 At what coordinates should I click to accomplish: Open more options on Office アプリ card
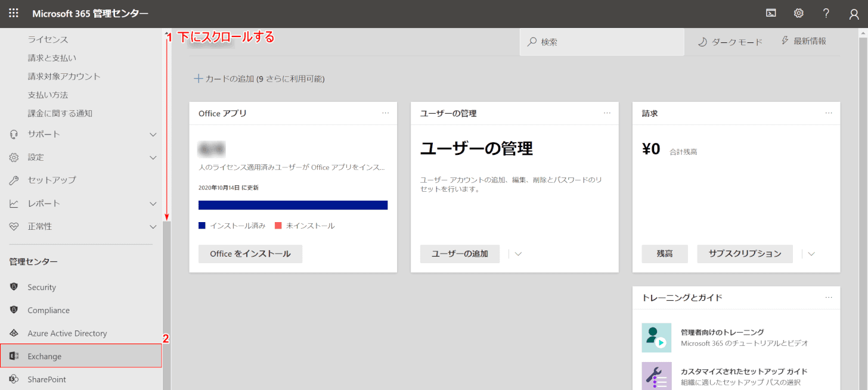tap(386, 113)
